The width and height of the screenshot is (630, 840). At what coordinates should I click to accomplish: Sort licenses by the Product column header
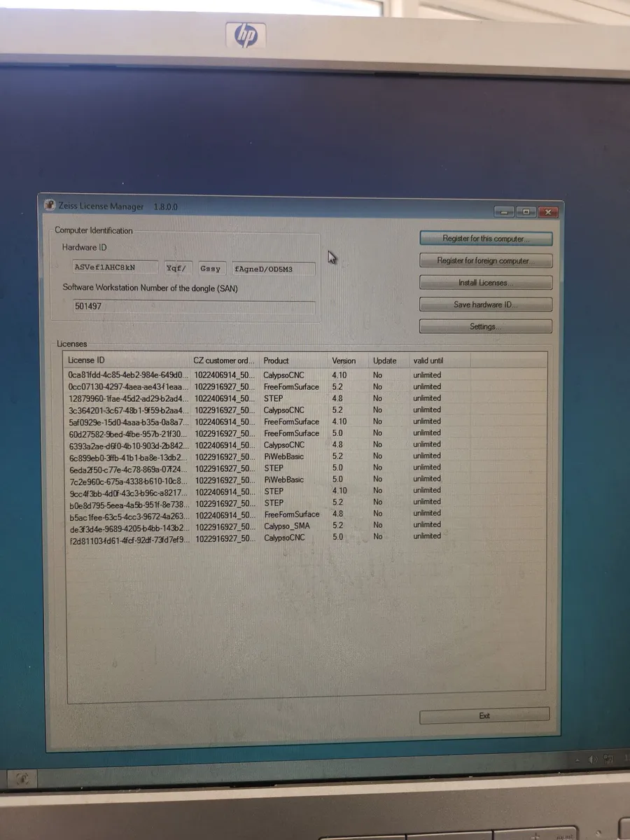click(x=276, y=360)
